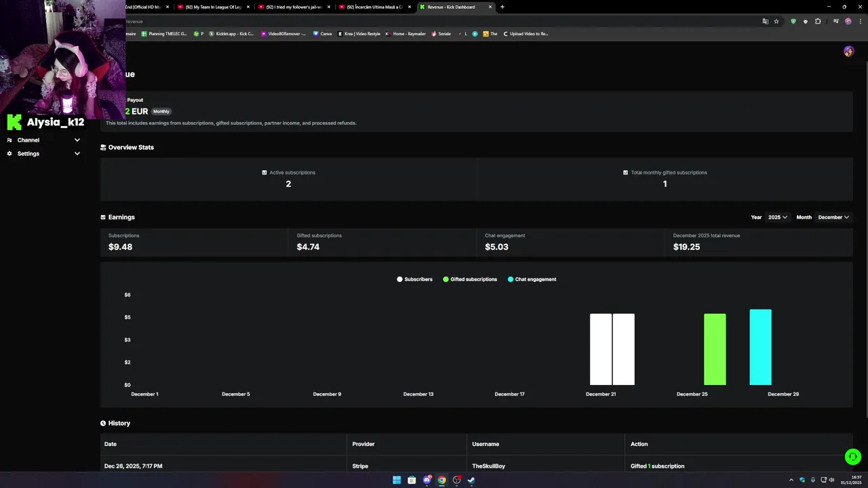Open the Home - Keymailer bookmark

click(406, 34)
